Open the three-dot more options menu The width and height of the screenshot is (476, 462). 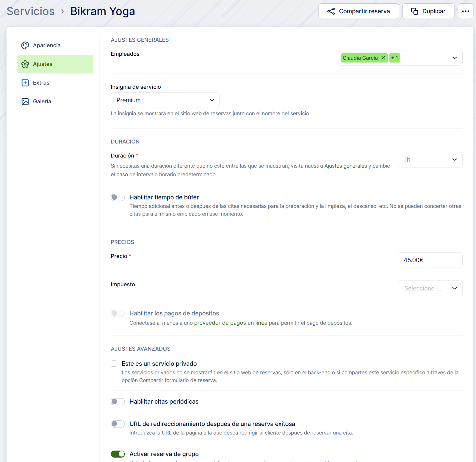click(465, 11)
